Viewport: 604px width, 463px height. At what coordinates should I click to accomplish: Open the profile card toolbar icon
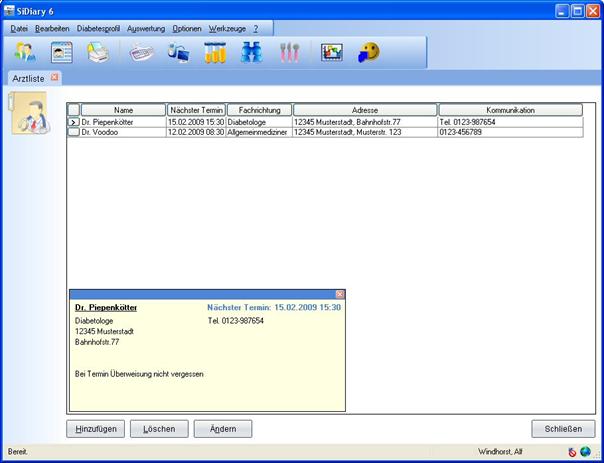pyautogui.click(x=62, y=52)
